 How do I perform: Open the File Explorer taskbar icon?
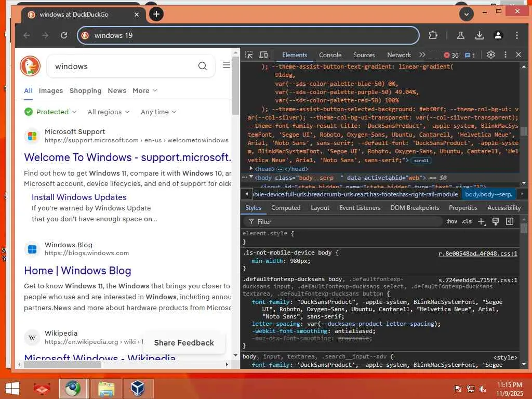(106, 389)
